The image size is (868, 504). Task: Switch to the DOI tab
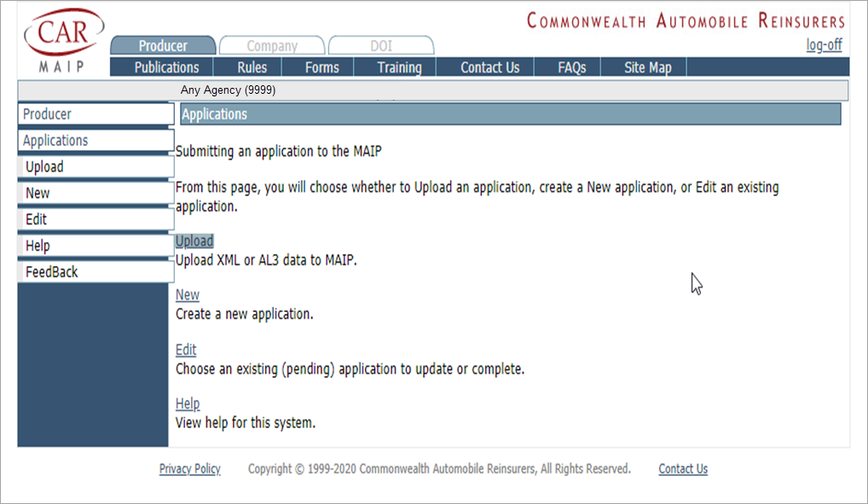click(x=380, y=46)
